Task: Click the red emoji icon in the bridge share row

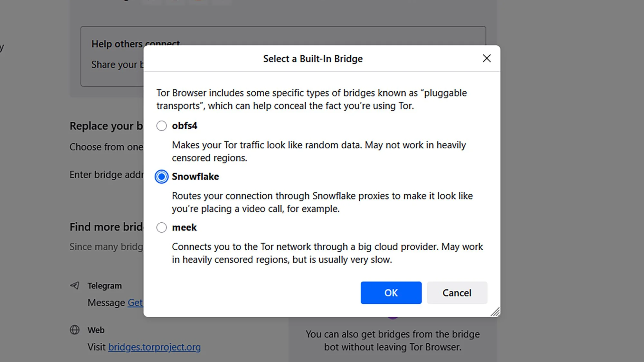Action: point(199,2)
